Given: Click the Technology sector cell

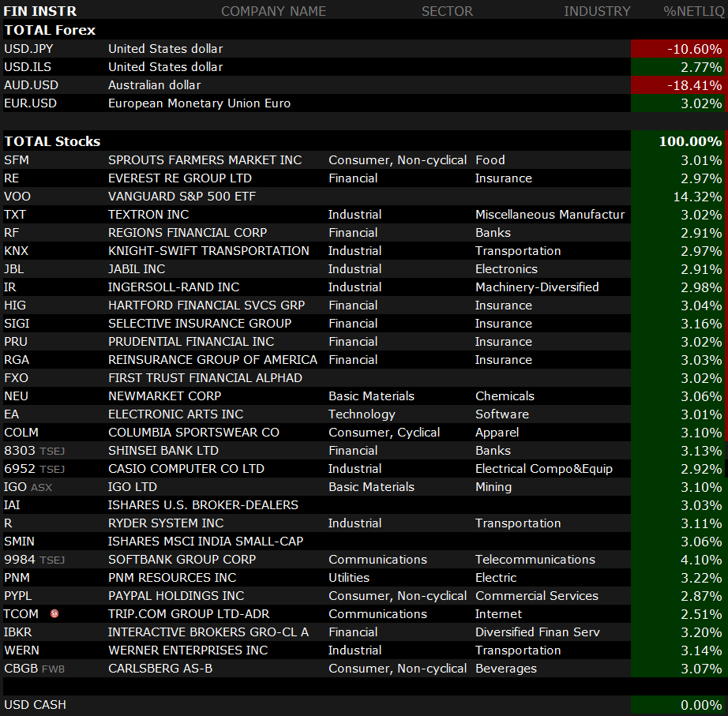Looking at the screenshot, I should point(362,414).
